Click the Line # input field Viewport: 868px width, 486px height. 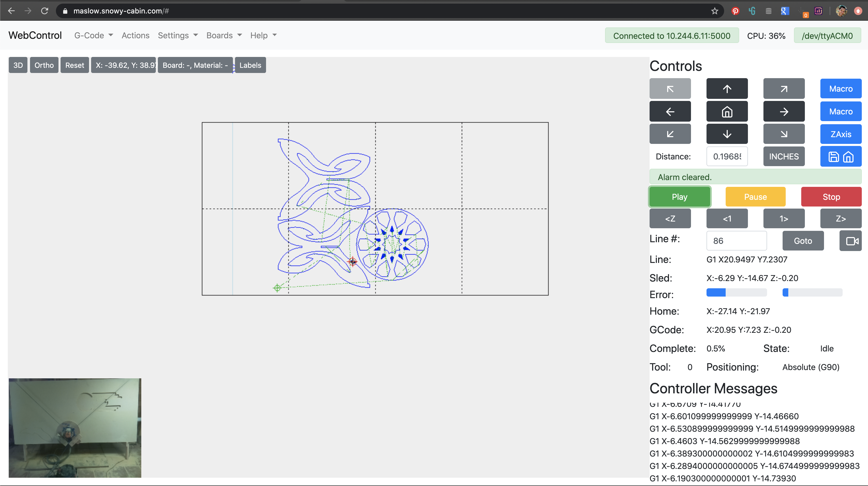tap(736, 241)
